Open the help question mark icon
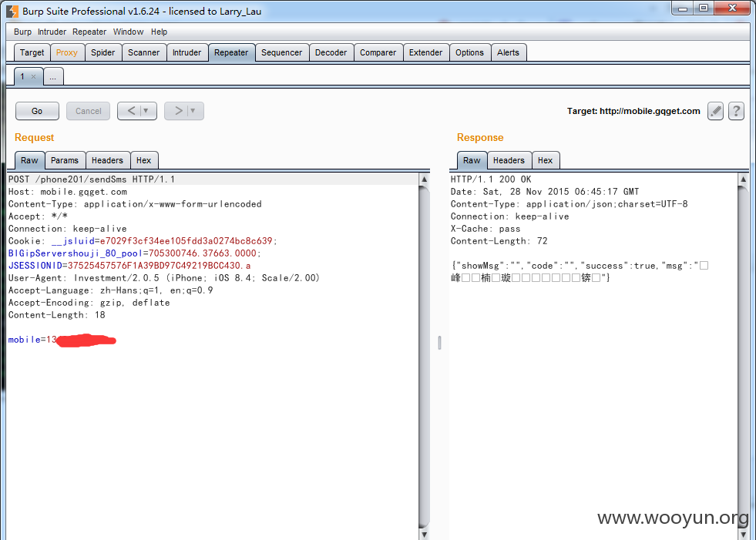 (x=736, y=111)
